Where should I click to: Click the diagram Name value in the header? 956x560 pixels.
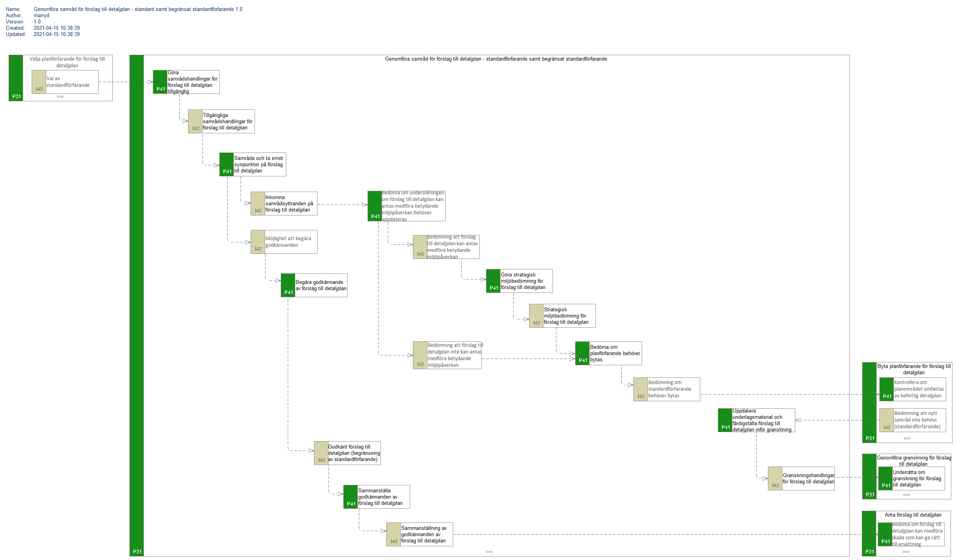138,9
